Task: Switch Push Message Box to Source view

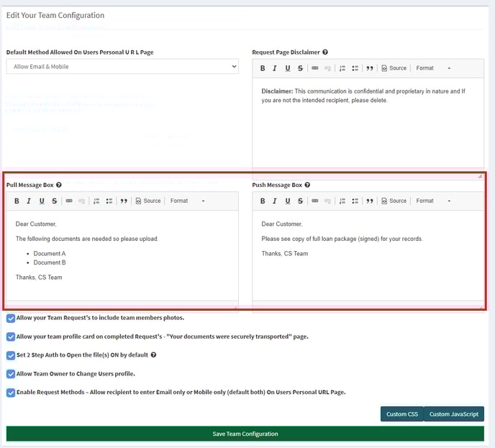Action: pos(394,201)
